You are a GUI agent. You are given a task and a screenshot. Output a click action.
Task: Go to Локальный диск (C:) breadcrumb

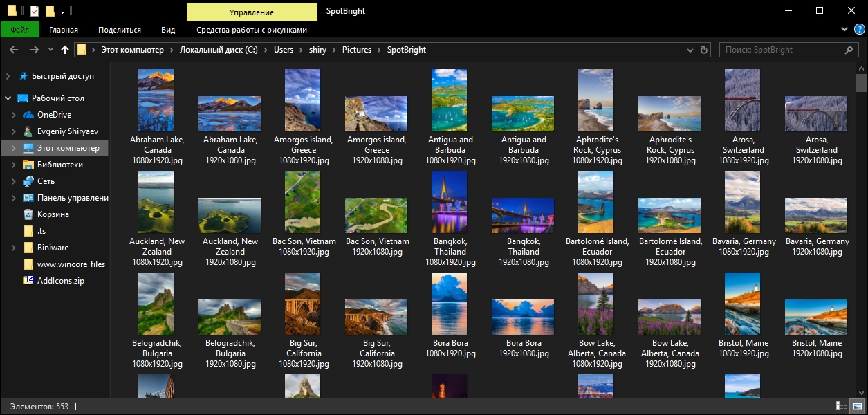219,50
